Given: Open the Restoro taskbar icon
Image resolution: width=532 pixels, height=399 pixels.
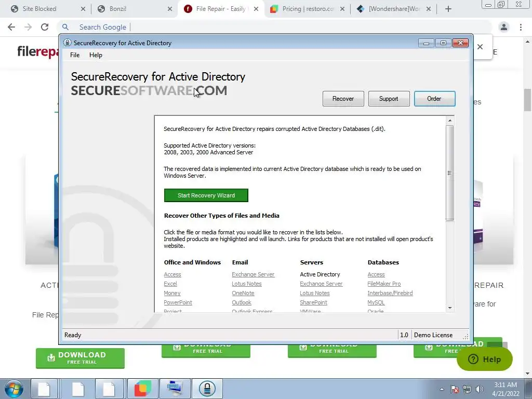Looking at the screenshot, I should click(x=142, y=389).
